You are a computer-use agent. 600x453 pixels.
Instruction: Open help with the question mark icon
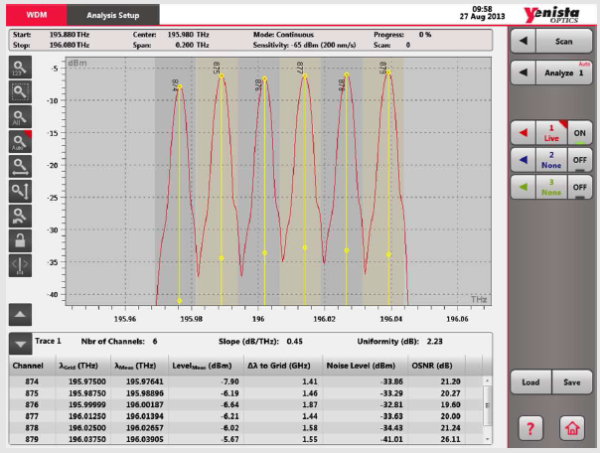(527, 427)
